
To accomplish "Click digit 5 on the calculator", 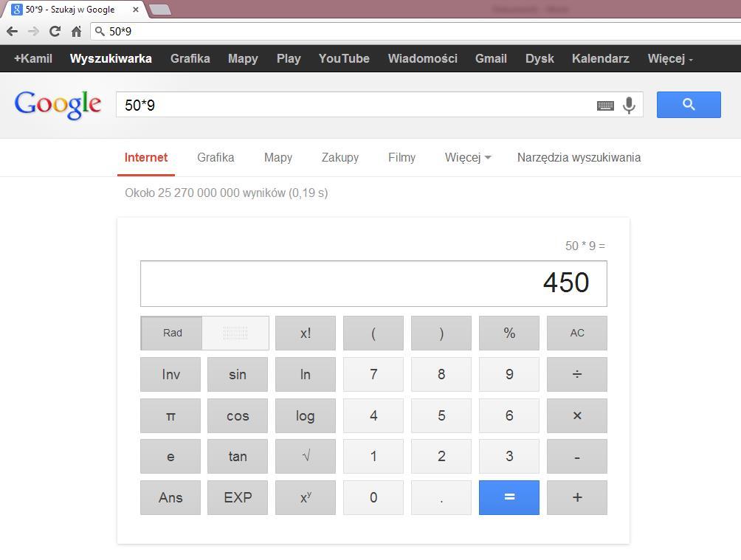I will click(x=441, y=415).
